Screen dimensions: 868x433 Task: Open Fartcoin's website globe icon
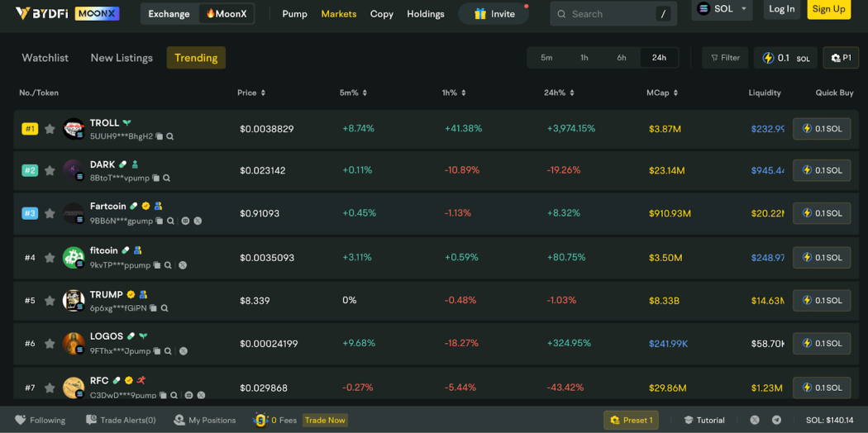(x=185, y=221)
